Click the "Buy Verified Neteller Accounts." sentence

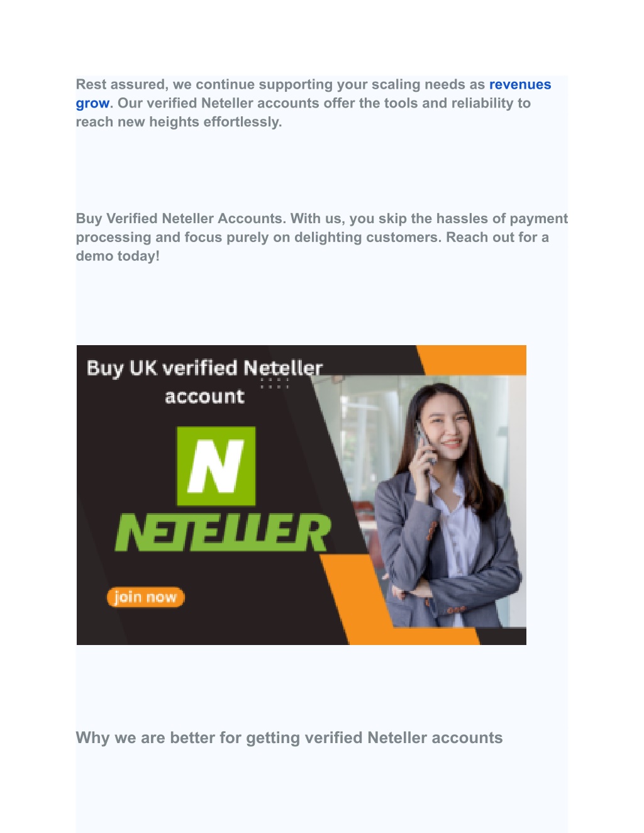(x=181, y=219)
